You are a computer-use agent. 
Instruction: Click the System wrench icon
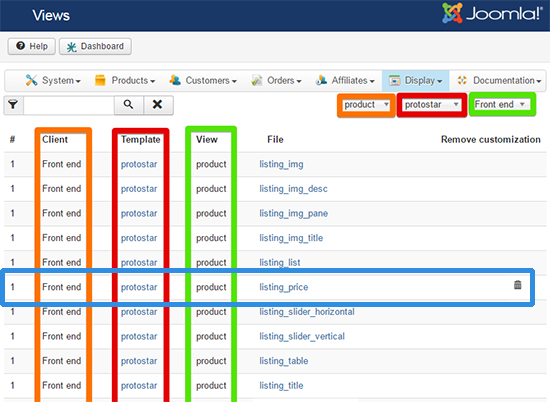point(31,80)
